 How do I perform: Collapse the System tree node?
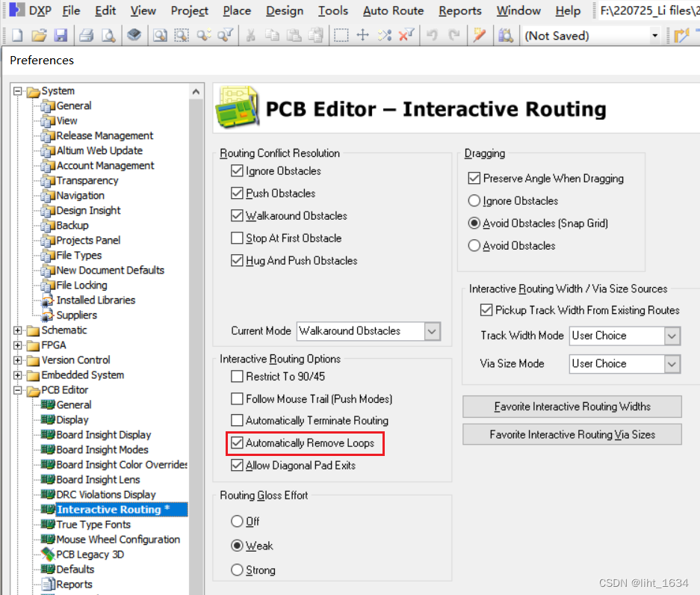17,91
